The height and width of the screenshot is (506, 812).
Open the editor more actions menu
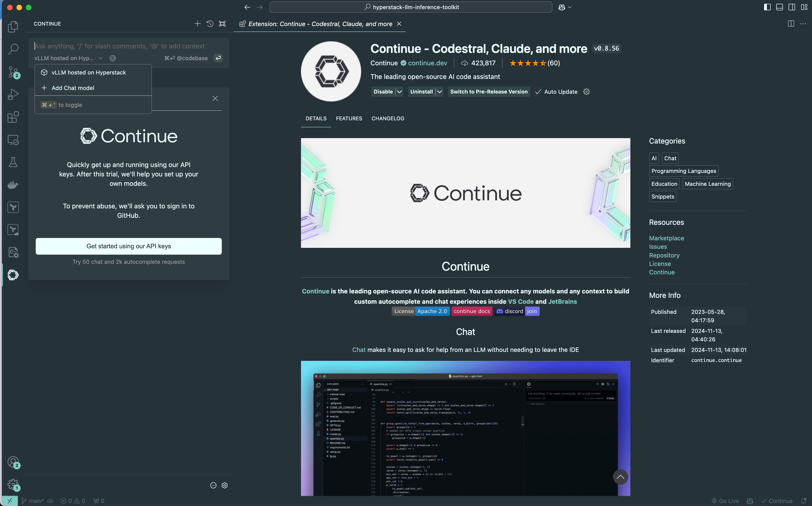803,24
